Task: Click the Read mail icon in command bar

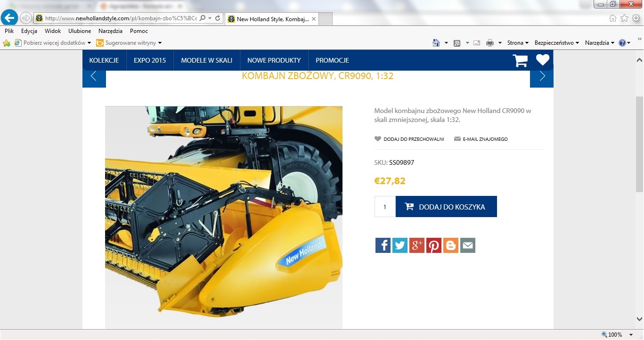Action: pos(477,43)
